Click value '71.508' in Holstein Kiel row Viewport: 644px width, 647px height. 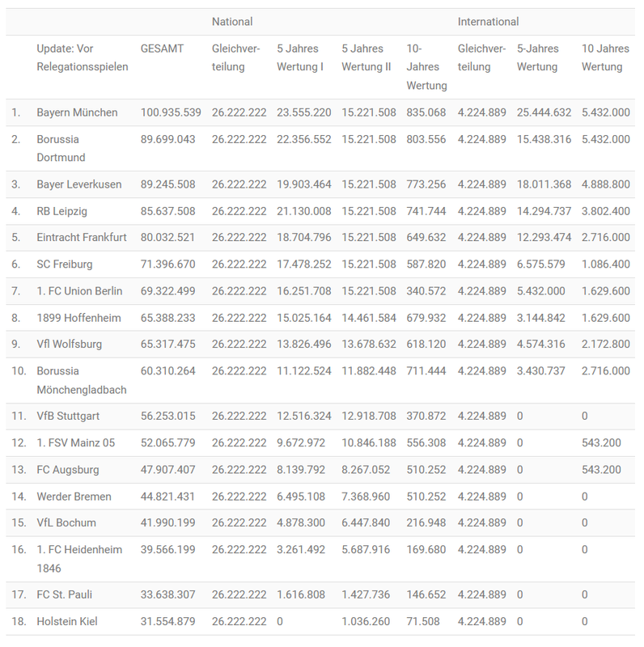[x=423, y=621]
